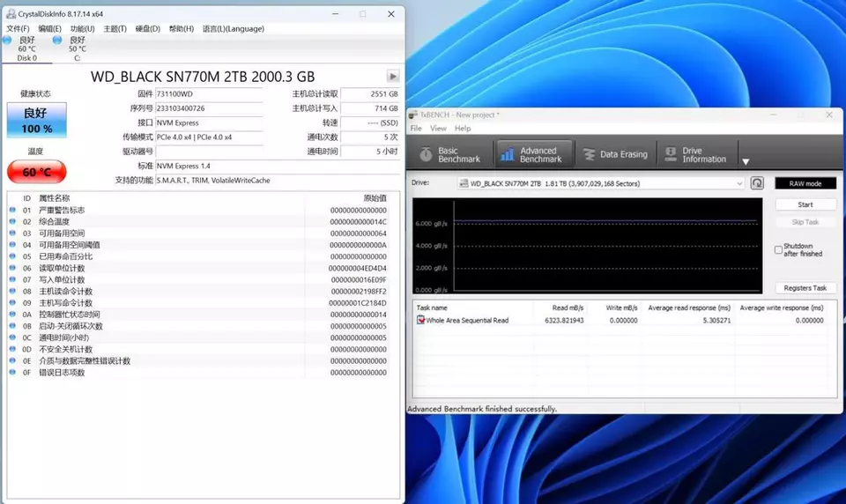
Task: Open the 语言(L)(Language) menu
Action: [233, 28]
